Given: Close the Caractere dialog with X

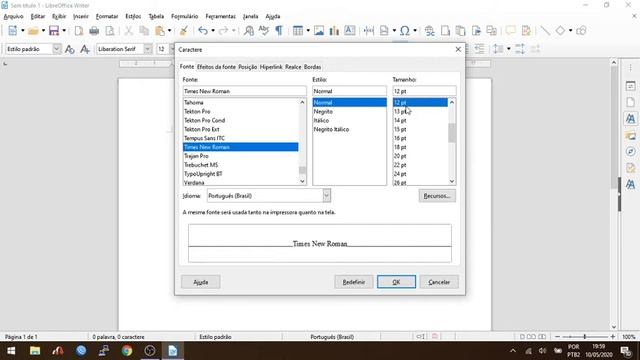Looking at the screenshot, I should point(458,49).
